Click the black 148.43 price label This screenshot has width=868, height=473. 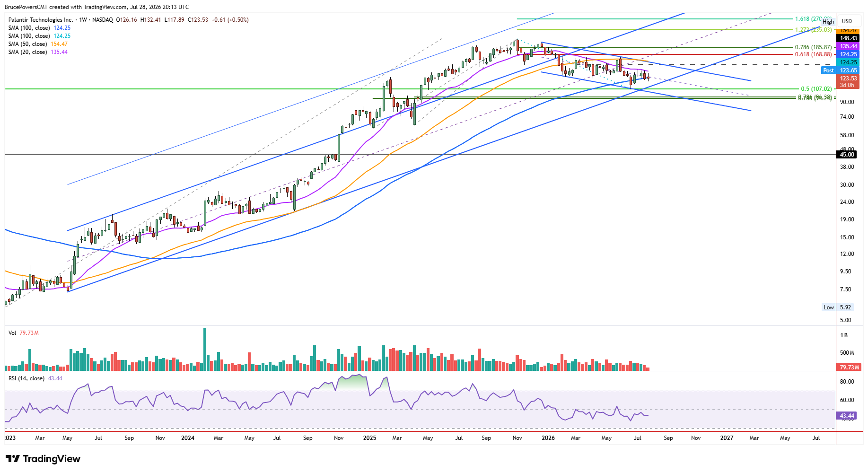[848, 38]
